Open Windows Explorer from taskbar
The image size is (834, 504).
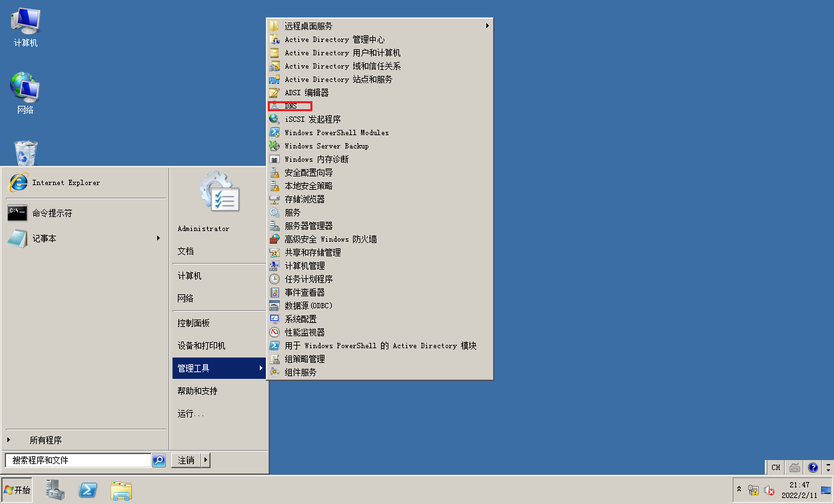pyautogui.click(x=121, y=490)
